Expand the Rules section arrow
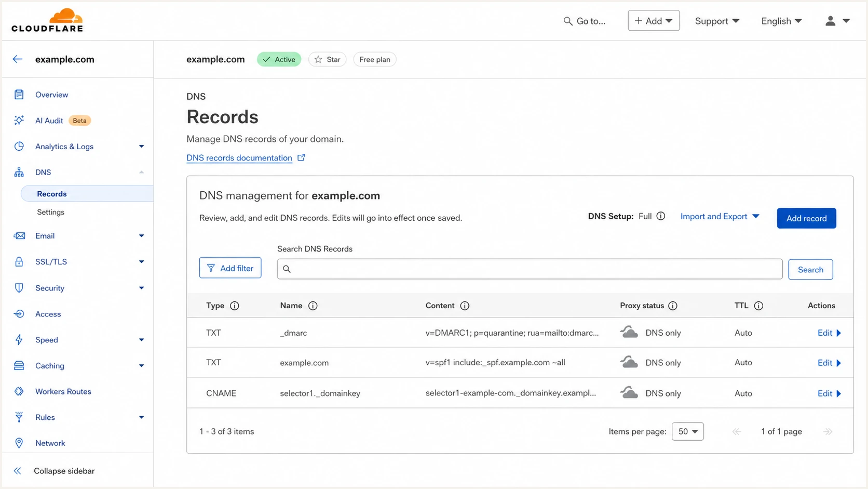This screenshot has width=868, height=489. (x=141, y=417)
